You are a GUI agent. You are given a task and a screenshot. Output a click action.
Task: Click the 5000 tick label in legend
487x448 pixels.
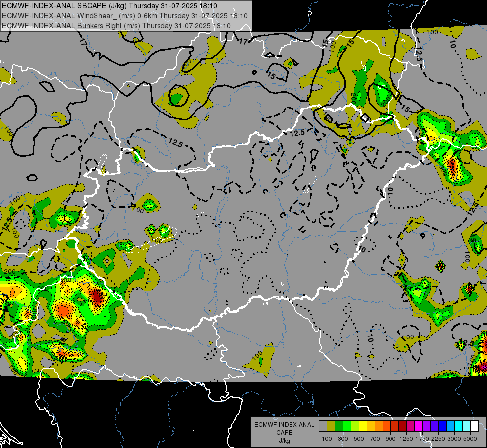470,439
